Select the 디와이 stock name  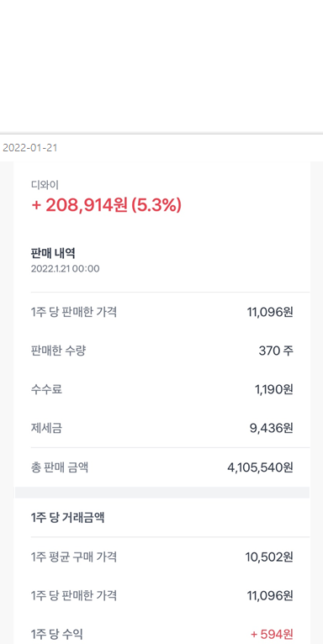(x=45, y=185)
